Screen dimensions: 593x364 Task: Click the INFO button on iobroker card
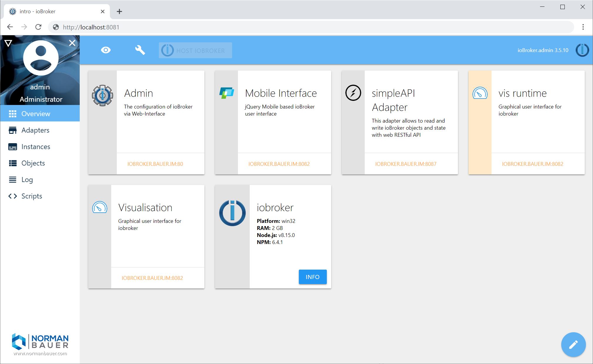coord(313,277)
